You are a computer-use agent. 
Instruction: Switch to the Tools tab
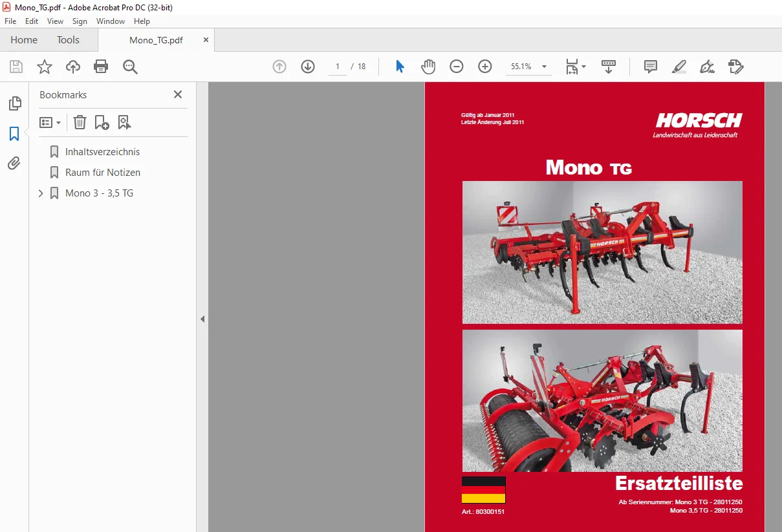coord(68,40)
